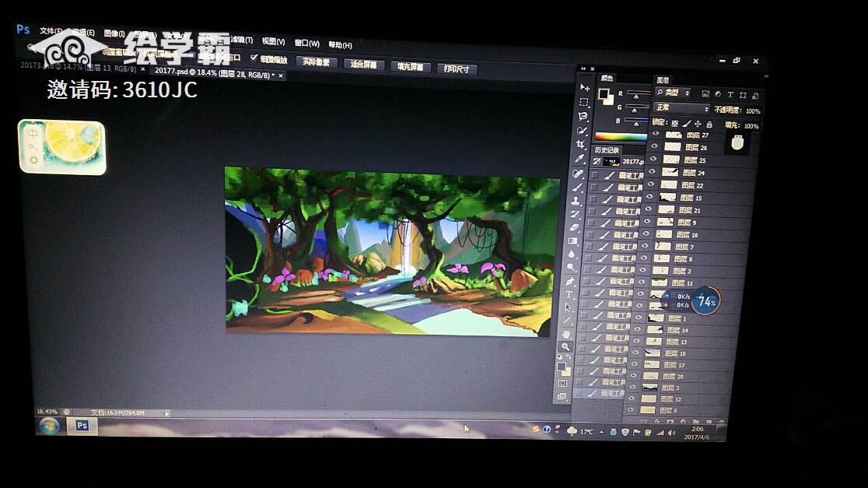Select the Line tool
The height and width of the screenshot is (488, 868).
[566, 320]
